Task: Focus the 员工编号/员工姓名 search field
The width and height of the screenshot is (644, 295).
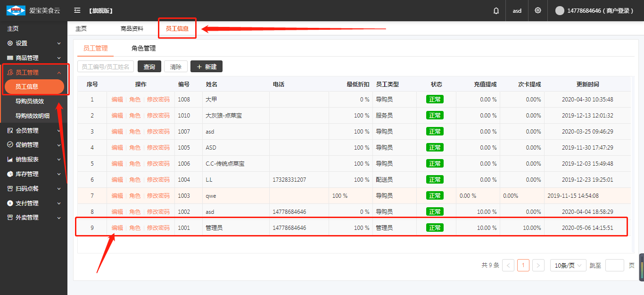Action: [x=106, y=67]
